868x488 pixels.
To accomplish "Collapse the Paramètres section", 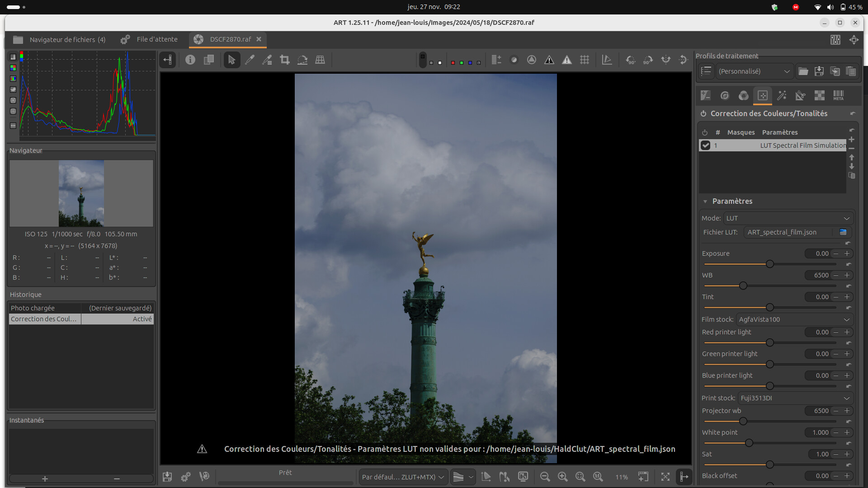I will pos(705,202).
